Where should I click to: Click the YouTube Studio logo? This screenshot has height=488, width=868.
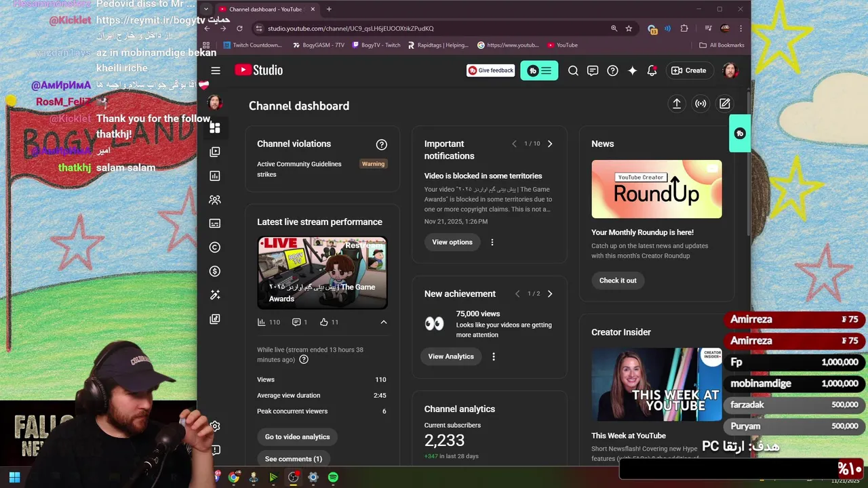click(x=258, y=70)
